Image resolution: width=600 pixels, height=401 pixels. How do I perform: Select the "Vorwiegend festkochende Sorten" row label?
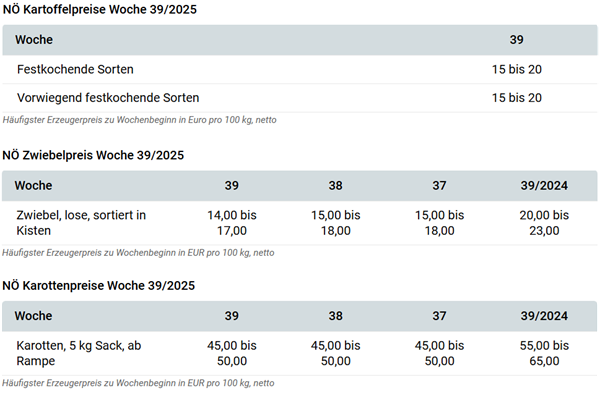point(108,97)
